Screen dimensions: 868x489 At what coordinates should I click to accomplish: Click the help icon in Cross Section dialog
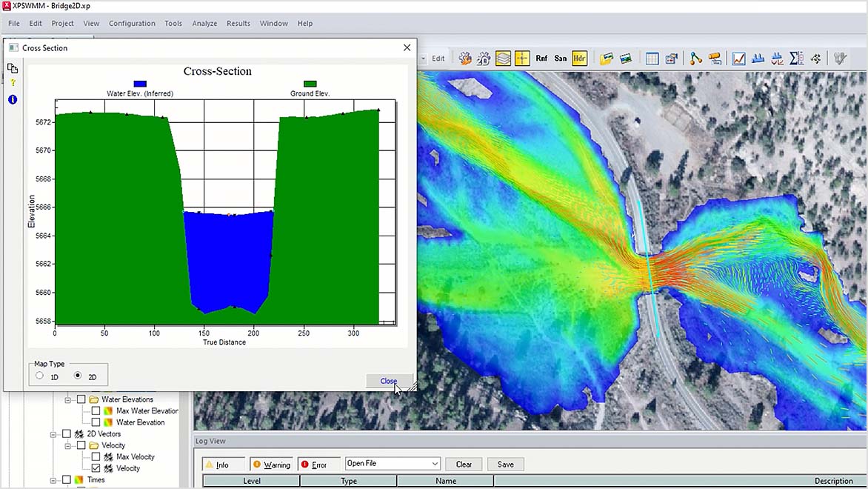tap(13, 82)
